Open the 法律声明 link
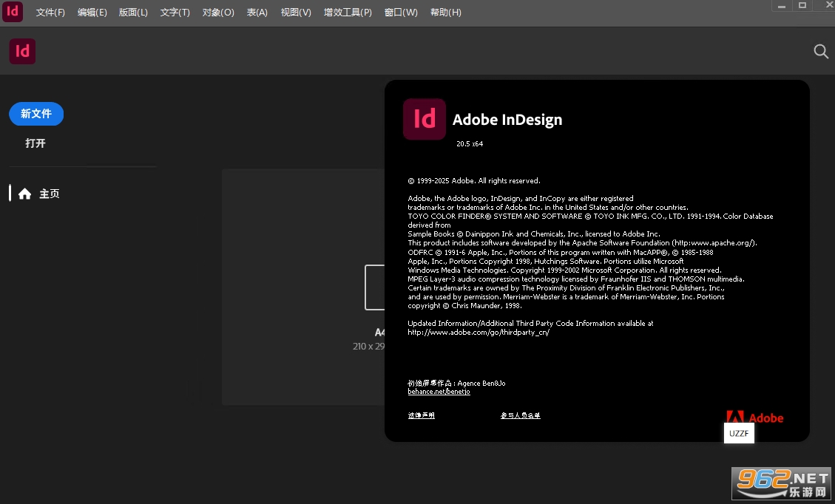Viewport: 835px width, 504px height. pyautogui.click(x=422, y=415)
